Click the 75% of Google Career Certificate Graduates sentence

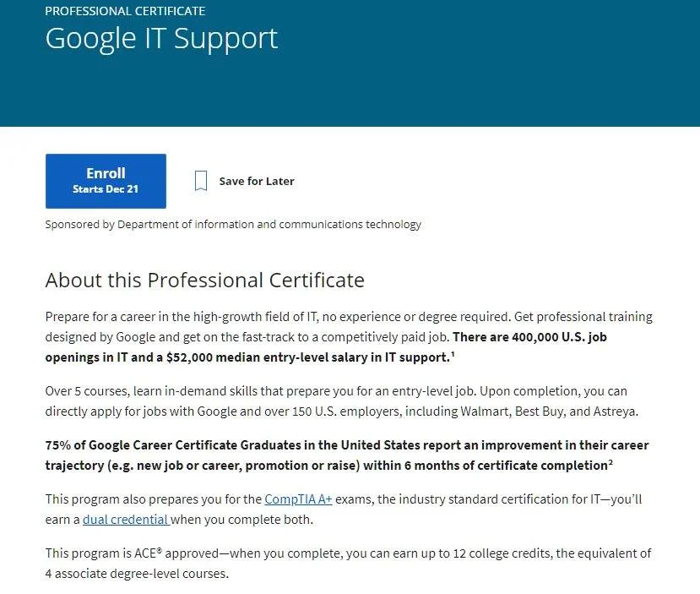tap(347, 455)
